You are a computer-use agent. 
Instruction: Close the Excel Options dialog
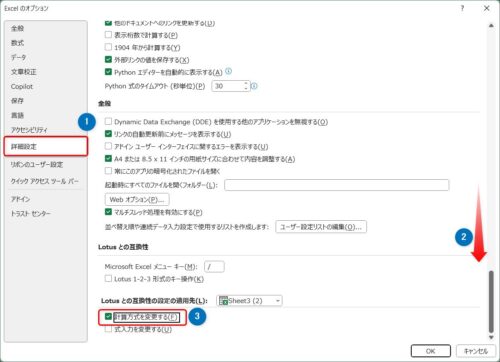[487, 8]
